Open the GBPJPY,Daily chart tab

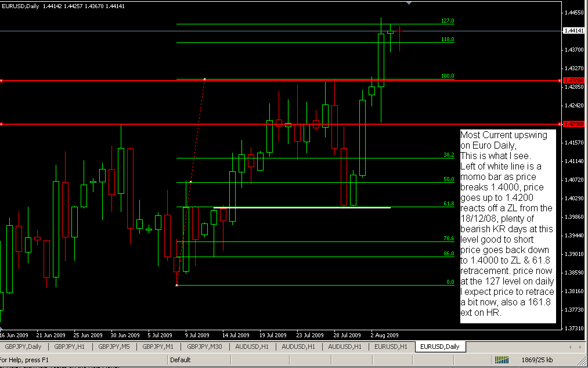click(24, 347)
